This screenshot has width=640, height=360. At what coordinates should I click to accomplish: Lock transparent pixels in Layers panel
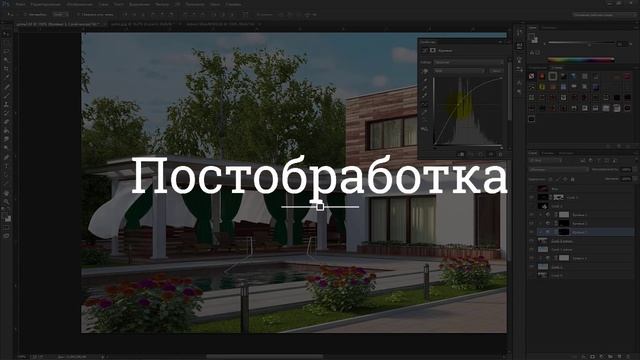(x=551, y=179)
